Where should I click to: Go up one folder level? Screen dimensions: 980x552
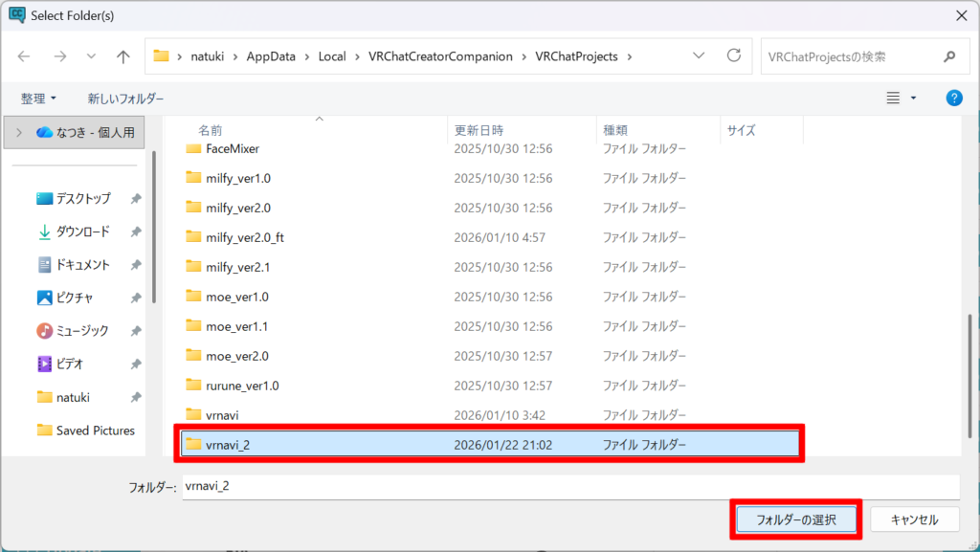(122, 56)
